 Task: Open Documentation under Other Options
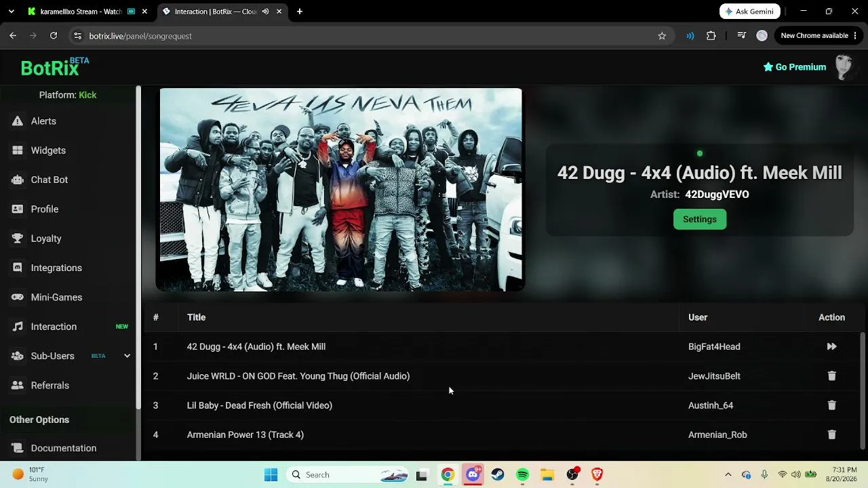(64, 448)
